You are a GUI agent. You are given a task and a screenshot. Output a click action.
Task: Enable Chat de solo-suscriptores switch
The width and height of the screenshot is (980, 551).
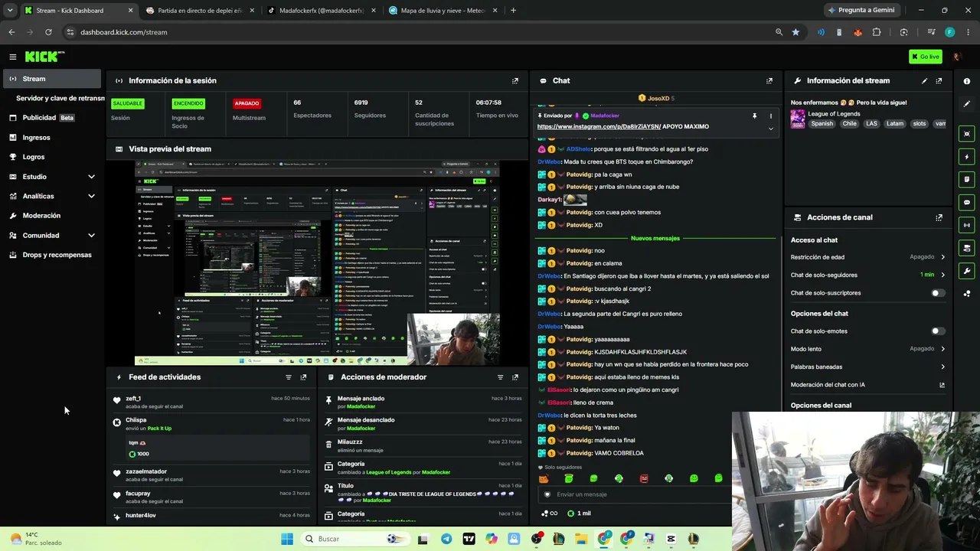click(937, 293)
